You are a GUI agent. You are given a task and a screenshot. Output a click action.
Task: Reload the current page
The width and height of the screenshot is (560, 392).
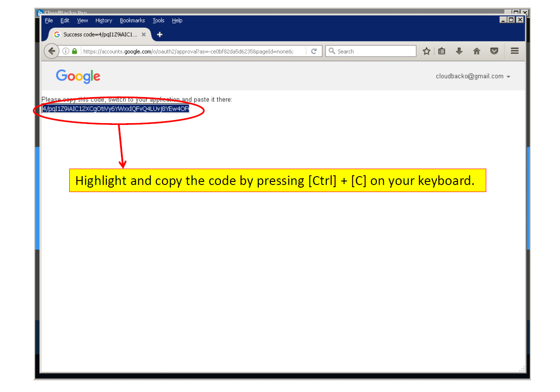314,51
